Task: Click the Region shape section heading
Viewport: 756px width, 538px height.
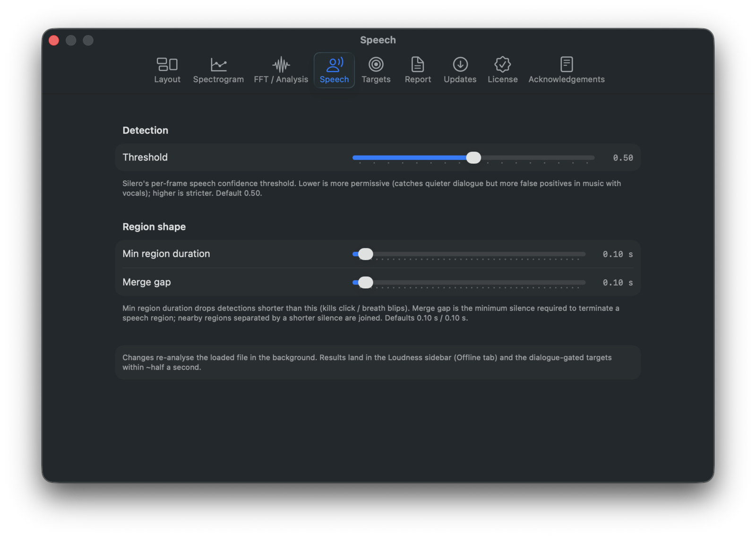Action: click(x=154, y=227)
